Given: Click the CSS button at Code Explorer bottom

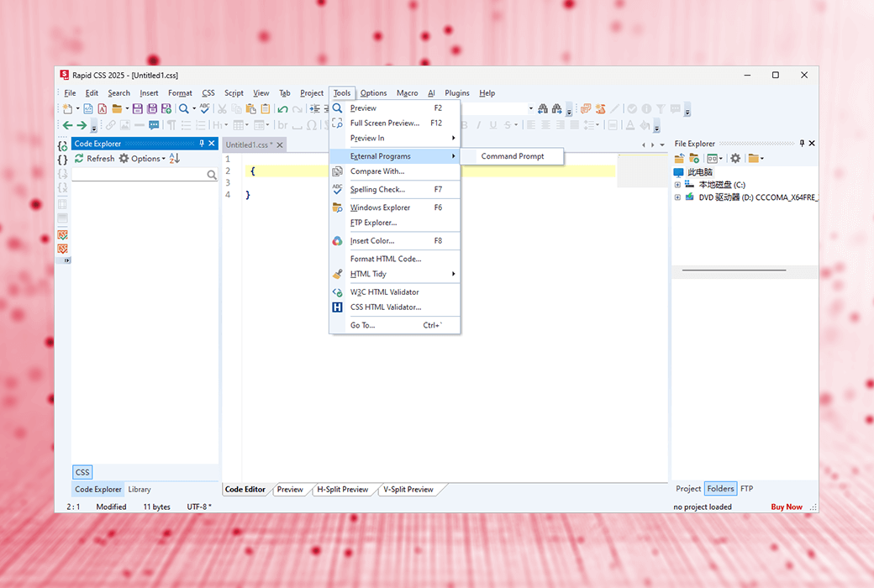Looking at the screenshot, I should coord(82,472).
